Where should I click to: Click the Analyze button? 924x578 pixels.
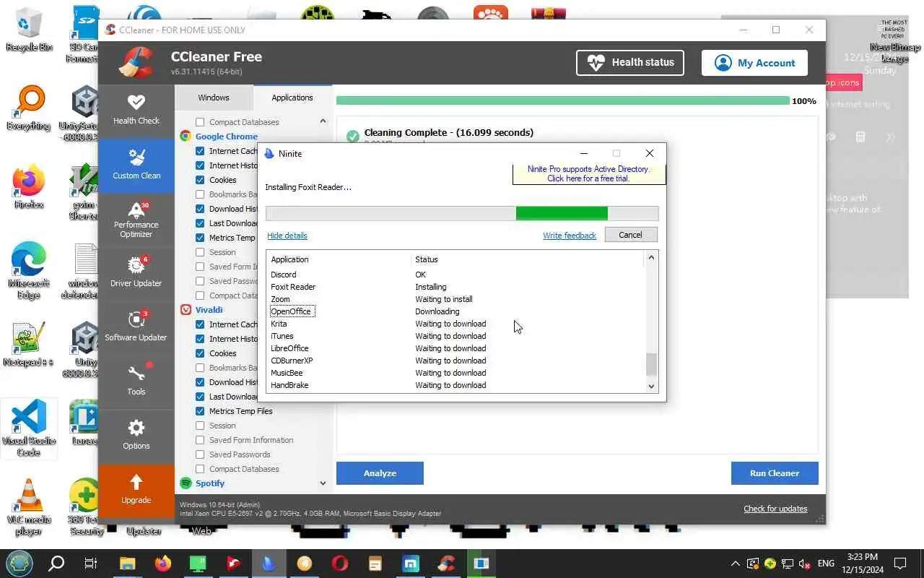tap(380, 473)
